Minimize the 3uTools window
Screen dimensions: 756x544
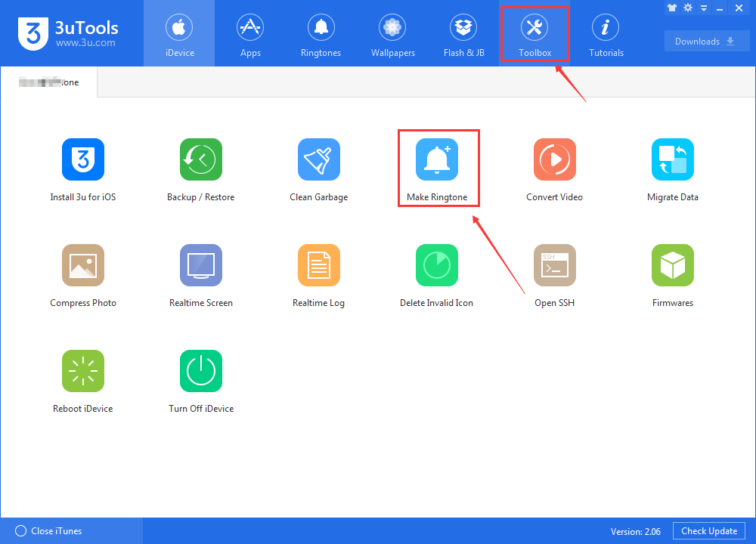tap(720, 8)
